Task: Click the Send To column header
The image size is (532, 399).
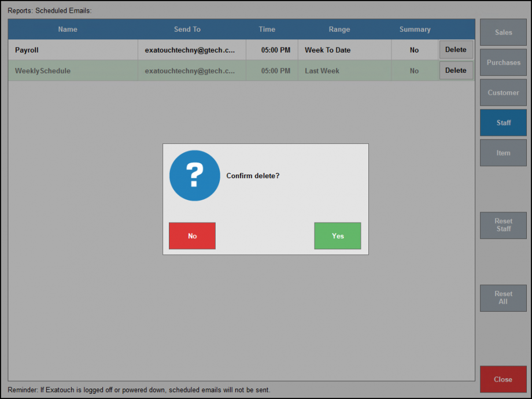Action: [187, 29]
